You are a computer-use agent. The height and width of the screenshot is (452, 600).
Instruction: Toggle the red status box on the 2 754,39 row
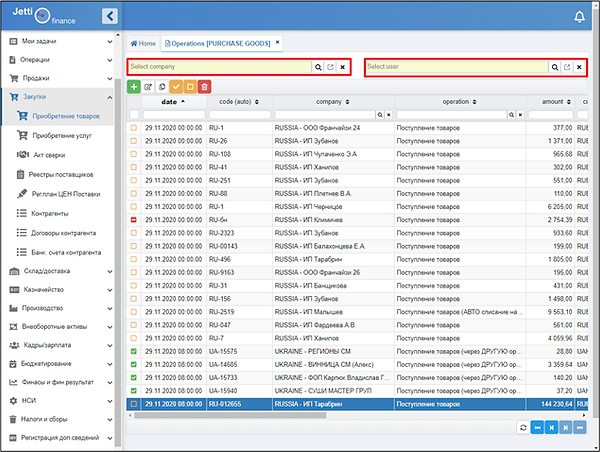tap(134, 220)
